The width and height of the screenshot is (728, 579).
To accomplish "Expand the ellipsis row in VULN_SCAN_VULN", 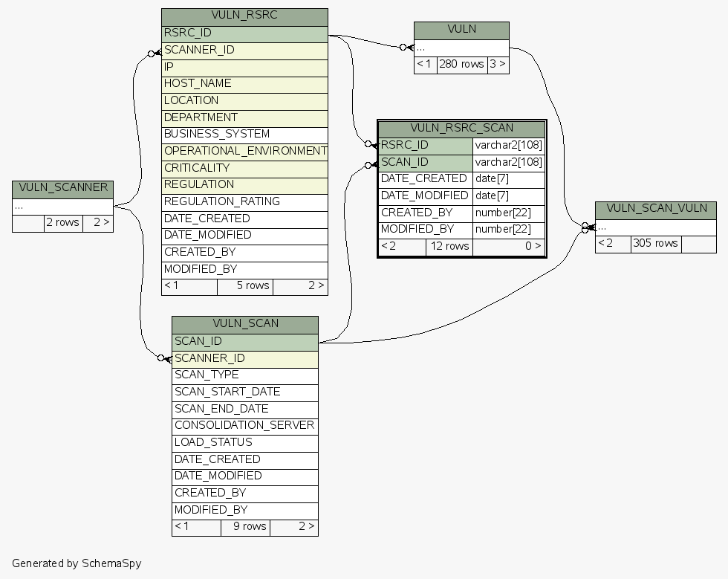I will 656,227.
